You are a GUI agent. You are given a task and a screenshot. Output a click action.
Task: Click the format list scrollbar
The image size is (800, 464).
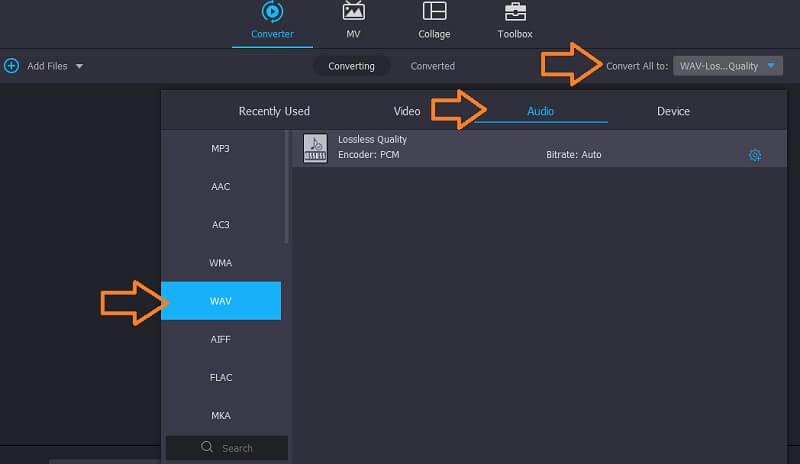287,190
